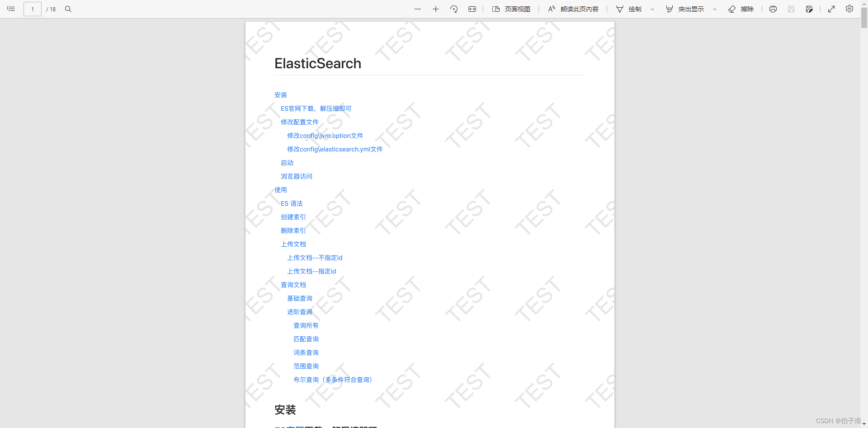Jump to the 启动 section
This screenshot has height=428, width=868.
pos(287,163)
